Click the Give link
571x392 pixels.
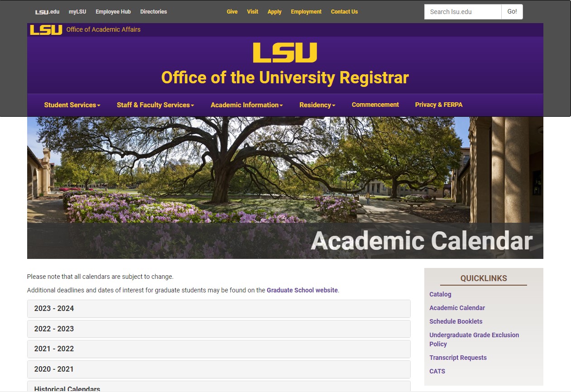click(232, 12)
